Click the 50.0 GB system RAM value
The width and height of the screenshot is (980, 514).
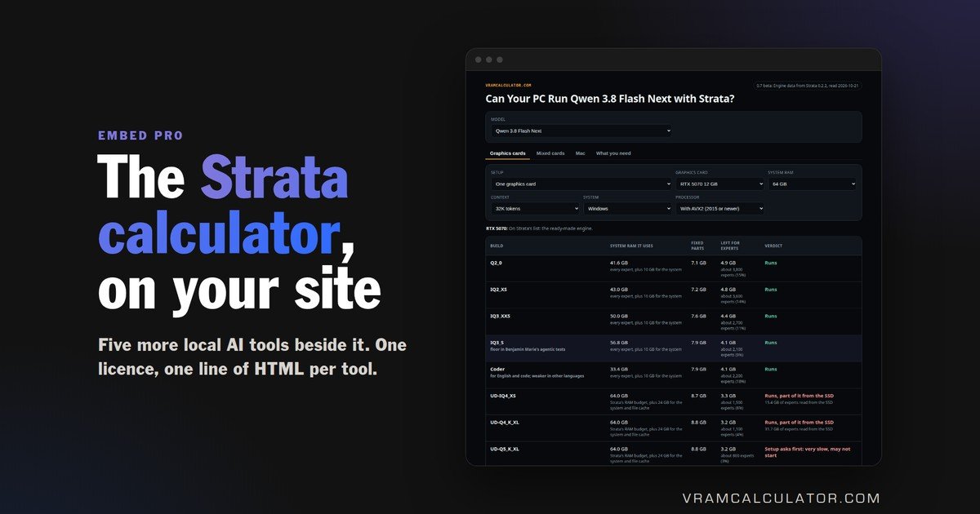(x=619, y=316)
